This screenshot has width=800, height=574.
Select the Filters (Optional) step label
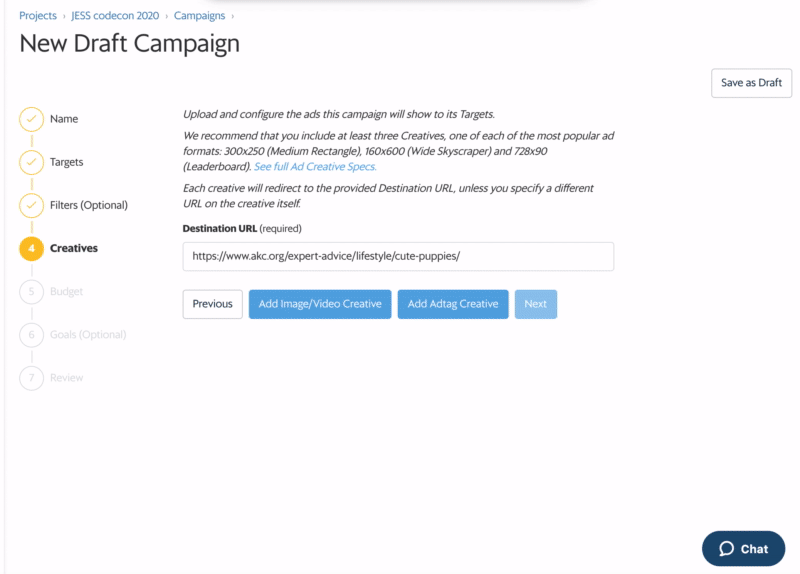tap(89, 205)
